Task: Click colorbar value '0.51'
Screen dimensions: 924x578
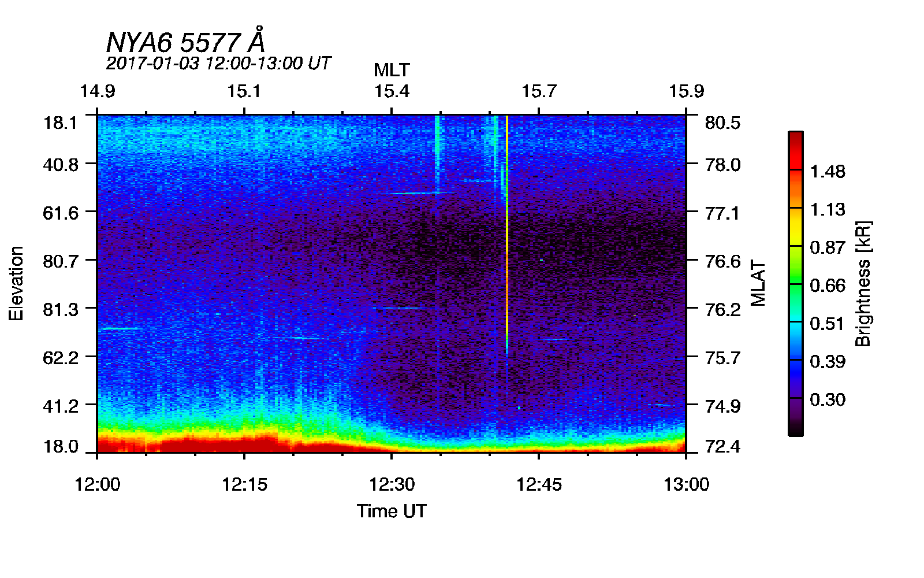Action: pos(828,324)
